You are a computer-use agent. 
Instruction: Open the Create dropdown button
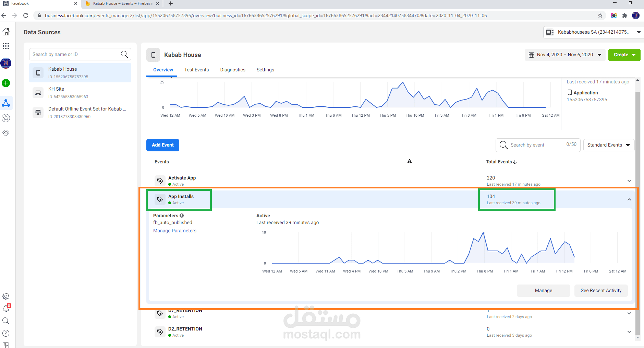[624, 55]
